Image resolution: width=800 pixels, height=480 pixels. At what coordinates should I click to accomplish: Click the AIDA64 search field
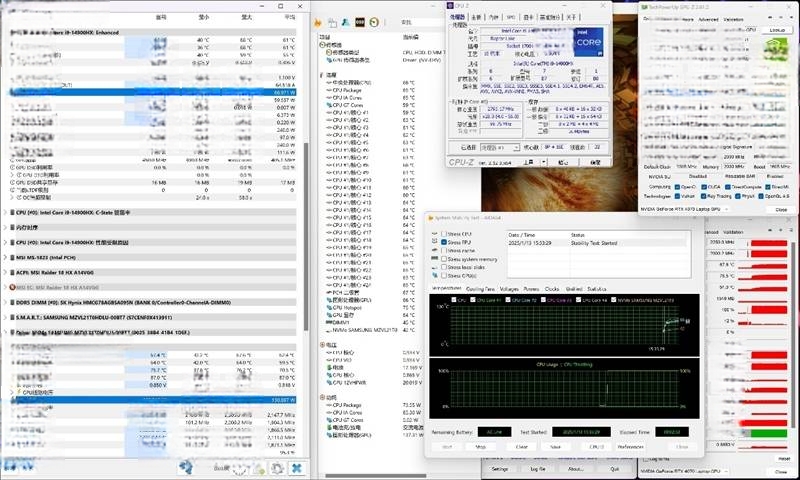tap(422, 22)
